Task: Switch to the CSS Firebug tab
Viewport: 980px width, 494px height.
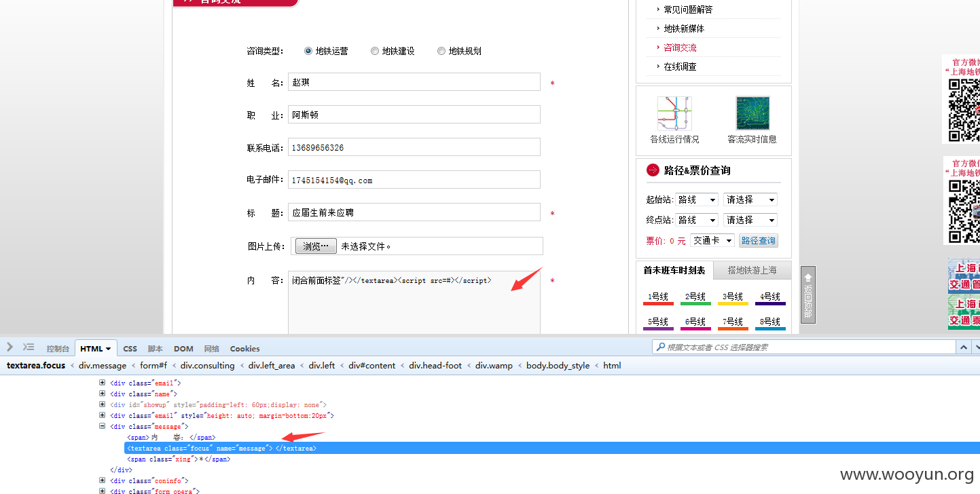Action: click(x=130, y=349)
